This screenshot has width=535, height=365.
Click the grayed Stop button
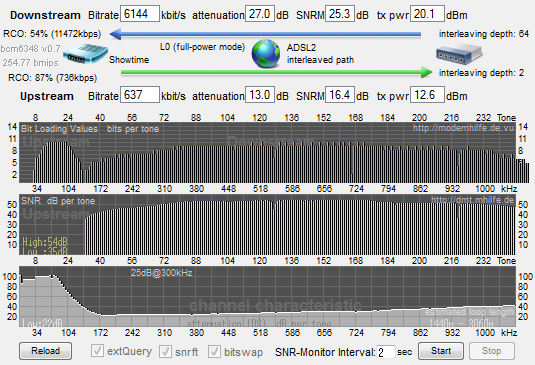(492, 351)
